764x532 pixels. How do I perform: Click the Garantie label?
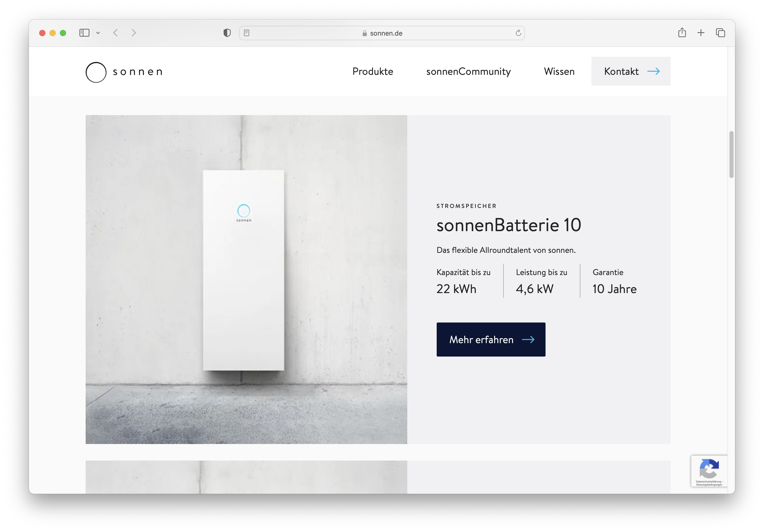[x=608, y=272]
